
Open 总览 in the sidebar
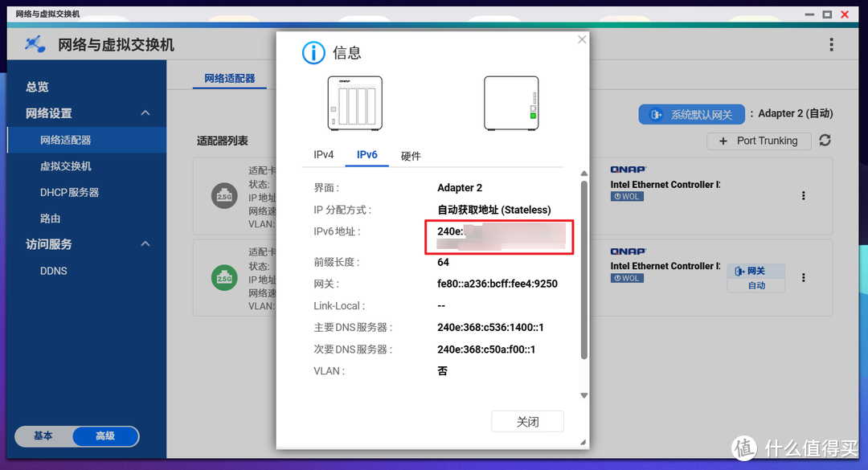coord(37,87)
